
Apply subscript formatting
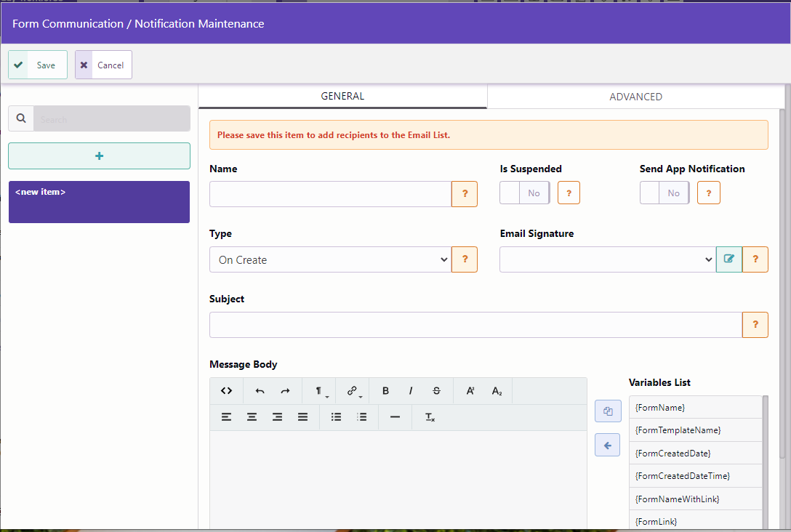[497, 391]
